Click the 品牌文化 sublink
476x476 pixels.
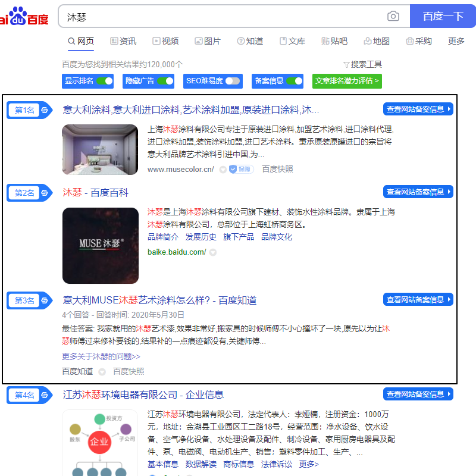(277, 237)
